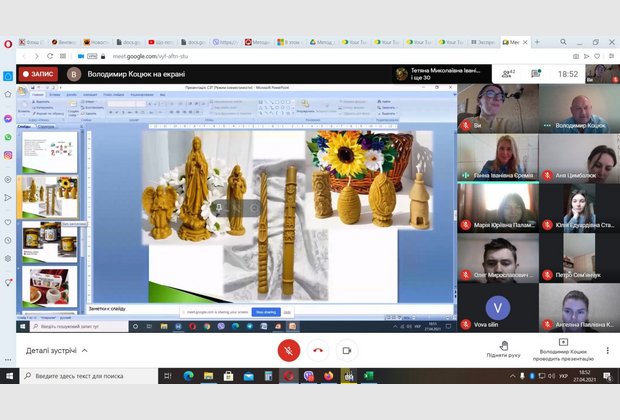Click the Opera icon in Windows taskbar
Screen dimensions: 620x420
click(x=289, y=376)
